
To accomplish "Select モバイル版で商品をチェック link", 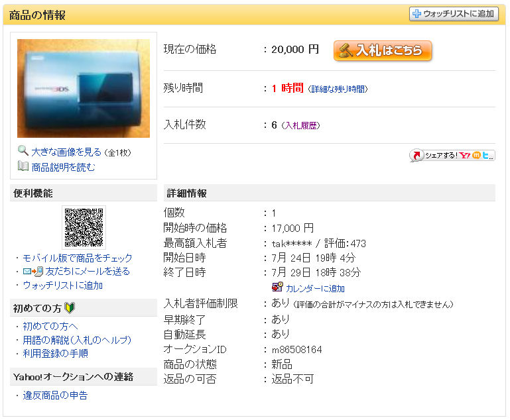I will click(78, 258).
